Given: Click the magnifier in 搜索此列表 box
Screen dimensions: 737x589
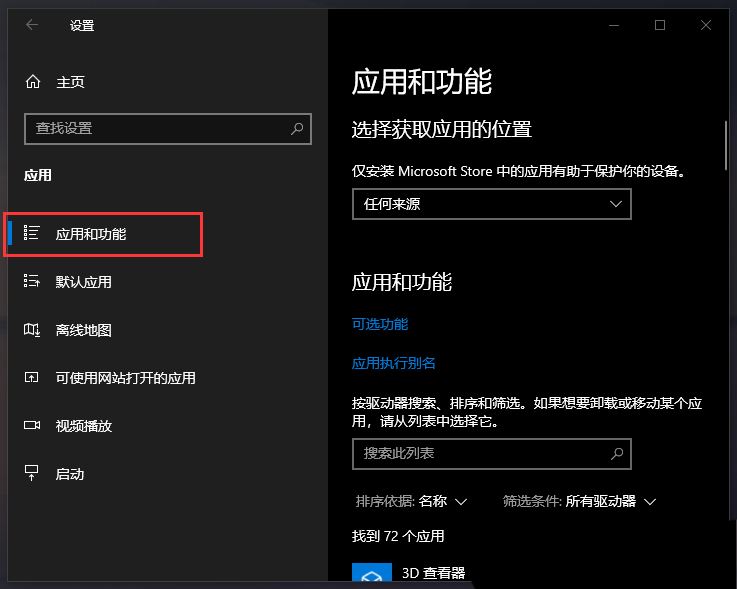Looking at the screenshot, I should pos(617,453).
